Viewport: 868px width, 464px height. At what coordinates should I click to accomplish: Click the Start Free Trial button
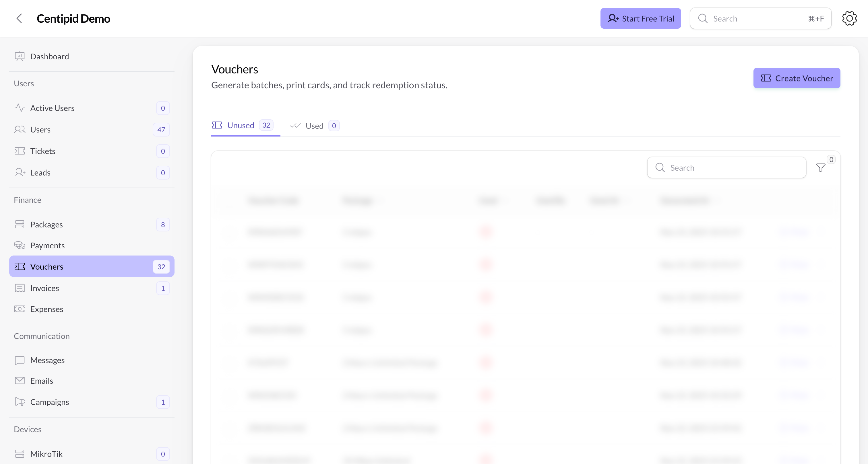click(x=640, y=18)
